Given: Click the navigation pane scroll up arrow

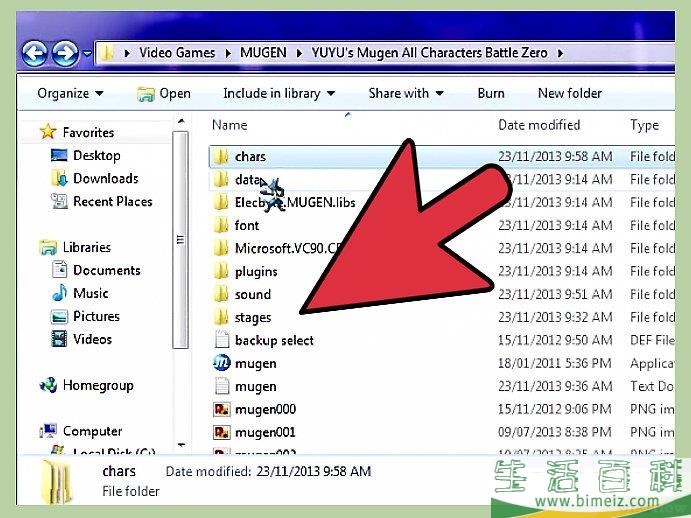Looking at the screenshot, I should point(181,121).
